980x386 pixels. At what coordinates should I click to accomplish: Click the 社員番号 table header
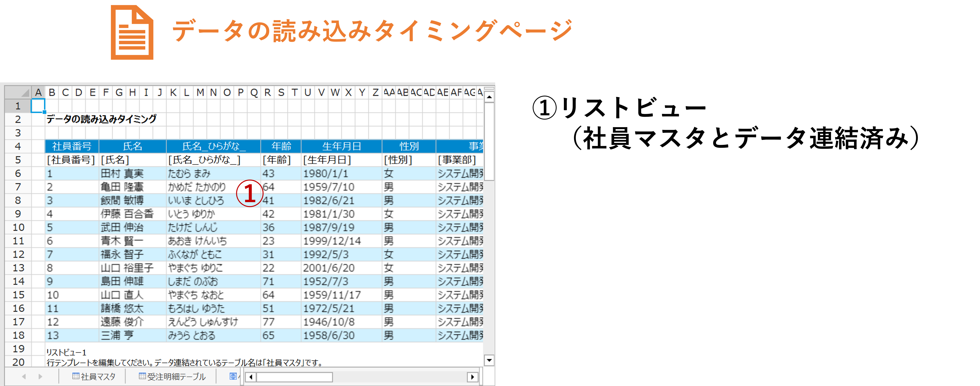pyautogui.click(x=72, y=146)
